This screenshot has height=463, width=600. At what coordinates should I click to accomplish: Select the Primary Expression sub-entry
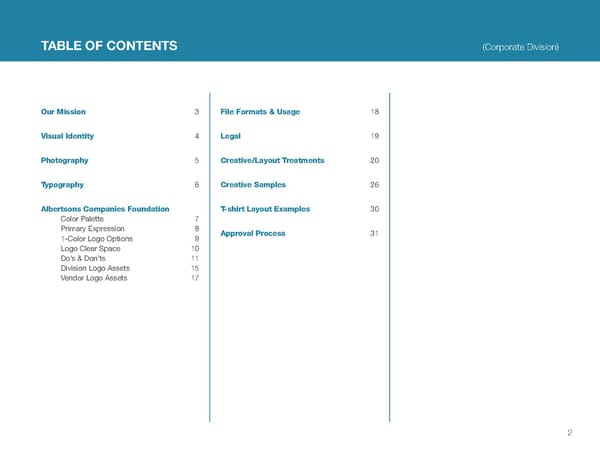coord(92,229)
